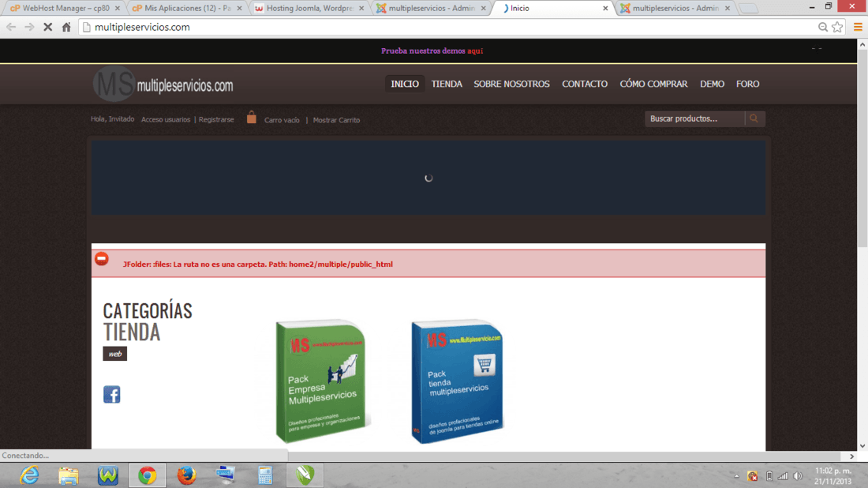This screenshot has height=488, width=868.
Task: Click the browser forward arrow
Action: (29, 27)
